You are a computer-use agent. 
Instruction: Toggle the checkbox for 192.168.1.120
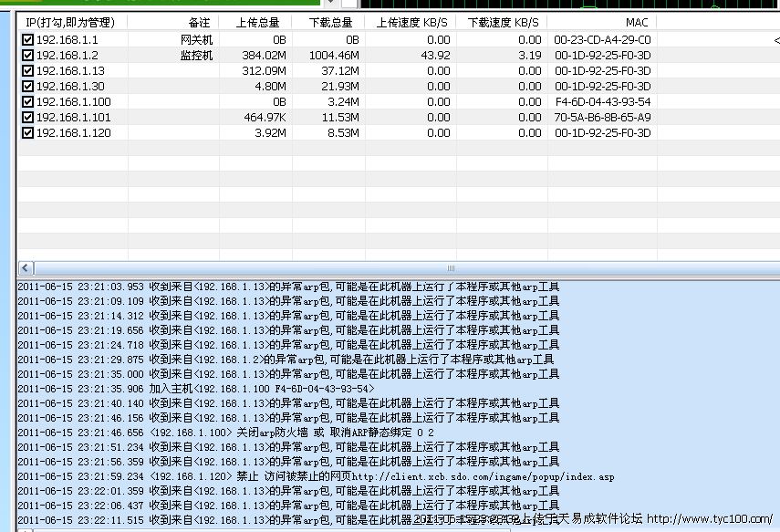(27, 133)
